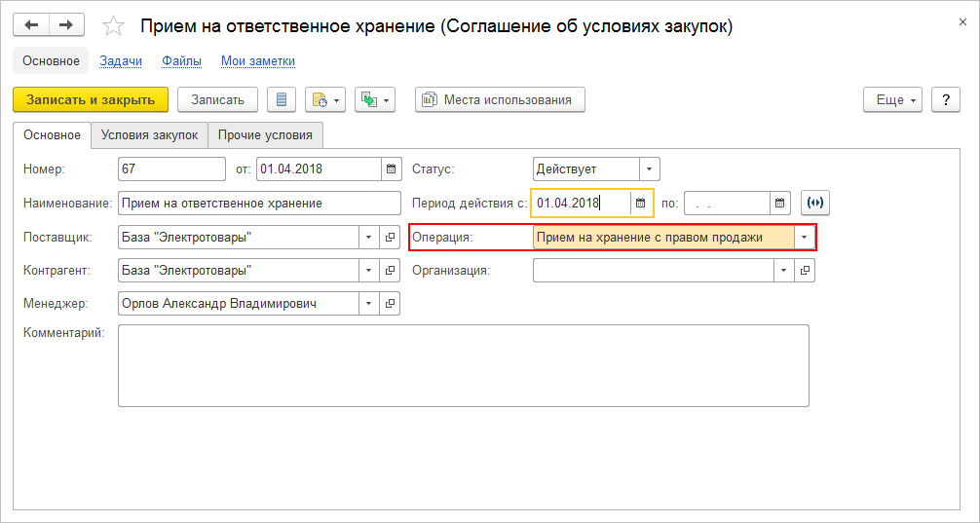Switch to the 'Условия закупок' tab
Viewport: 980px width, 523px height.
click(149, 135)
